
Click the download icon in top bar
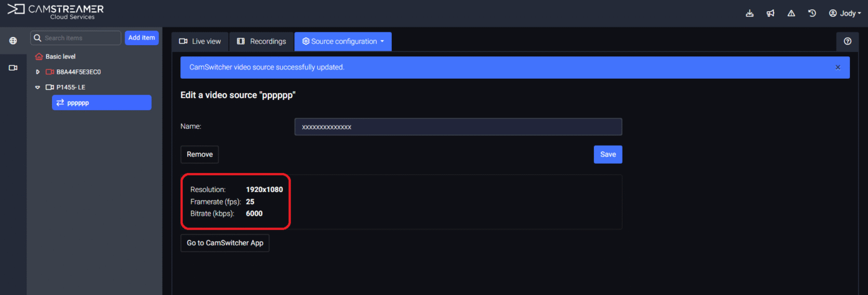750,13
